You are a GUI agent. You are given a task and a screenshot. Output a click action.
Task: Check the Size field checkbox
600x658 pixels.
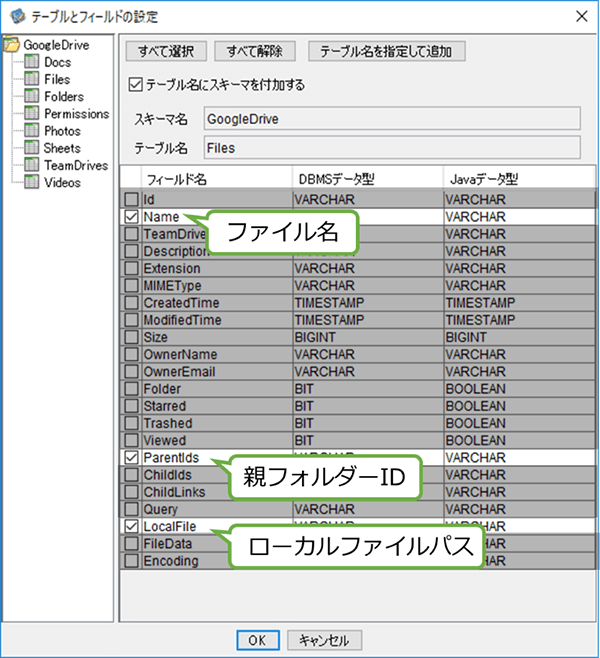click(131, 337)
